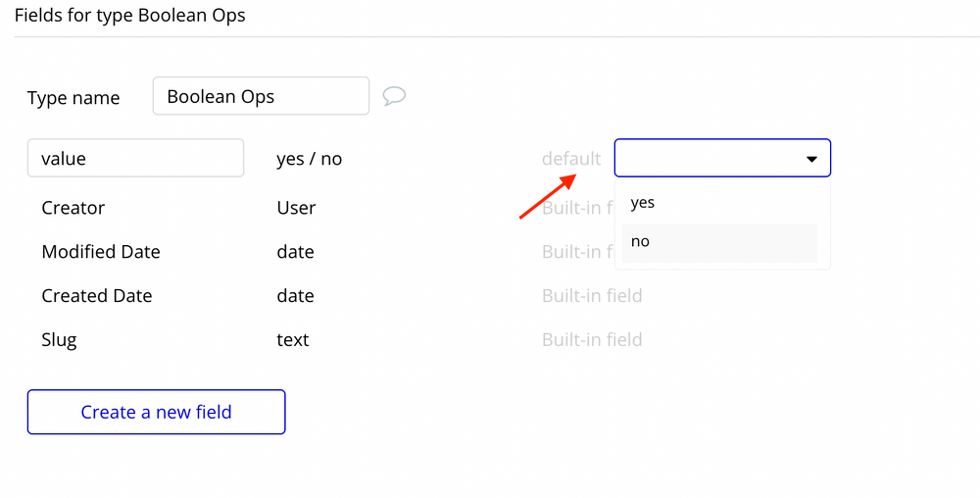Click the 'Fields for type Boolean Ops' heading

point(130,15)
